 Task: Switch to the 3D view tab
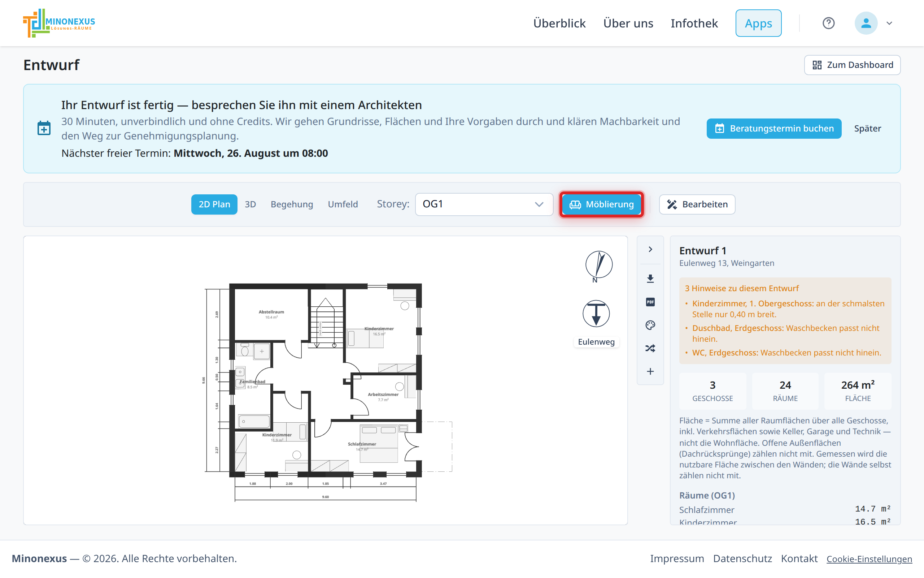250,204
